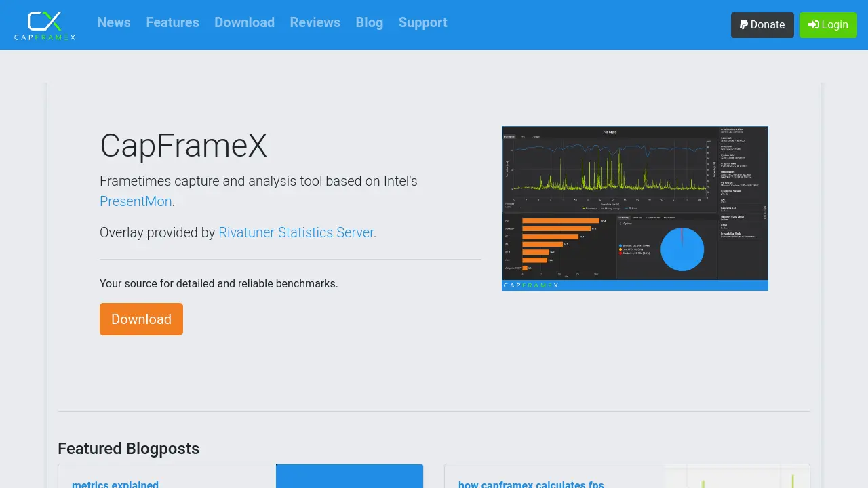Follow the PresentMon link
868x488 pixels.
(x=136, y=201)
